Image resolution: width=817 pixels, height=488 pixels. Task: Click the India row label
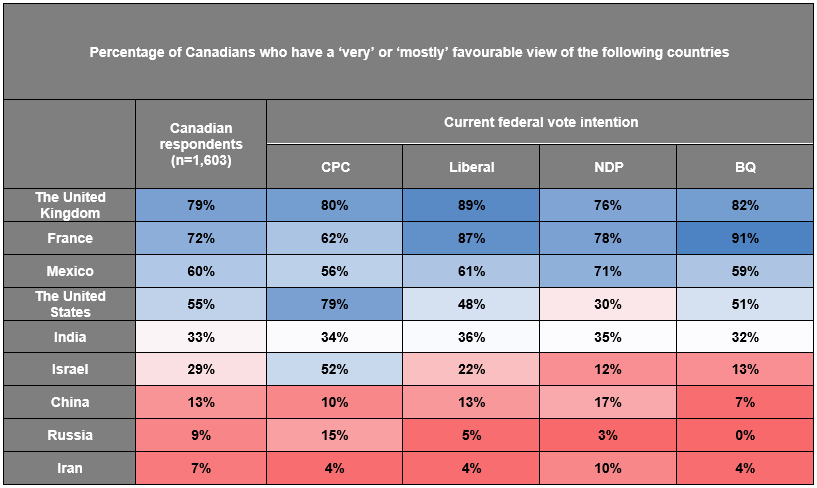click(x=70, y=337)
